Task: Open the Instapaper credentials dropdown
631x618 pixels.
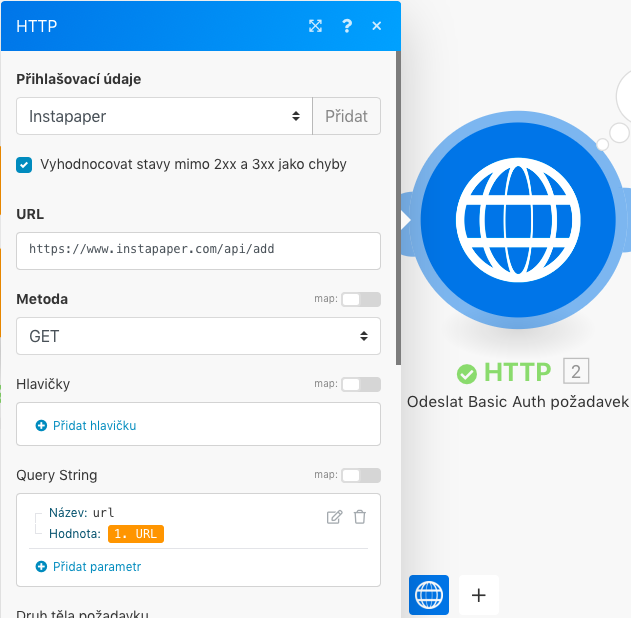Action: (164, 116)
